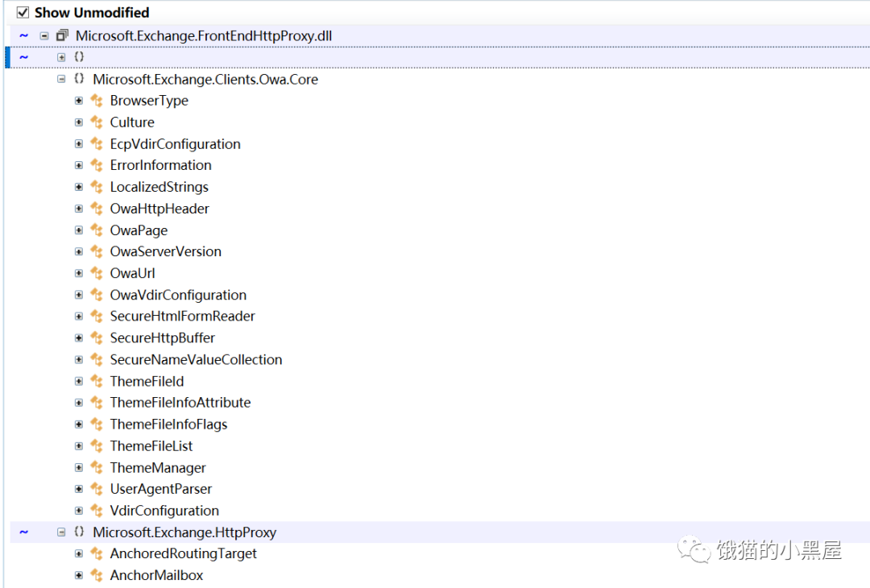Image resolution: width=870 pixels, height=588 pixels.
Task: Click the class icon next to Culture
Action: [97, 122]
